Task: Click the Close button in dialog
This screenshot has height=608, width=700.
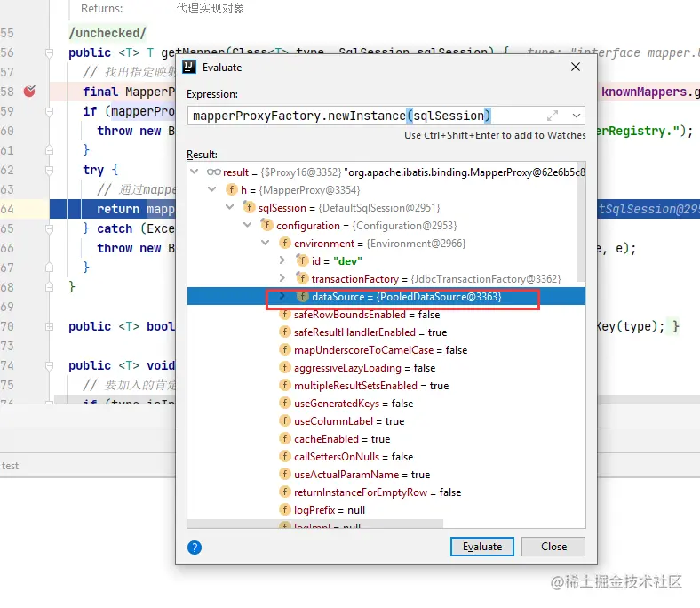Action: click(553, 547)
